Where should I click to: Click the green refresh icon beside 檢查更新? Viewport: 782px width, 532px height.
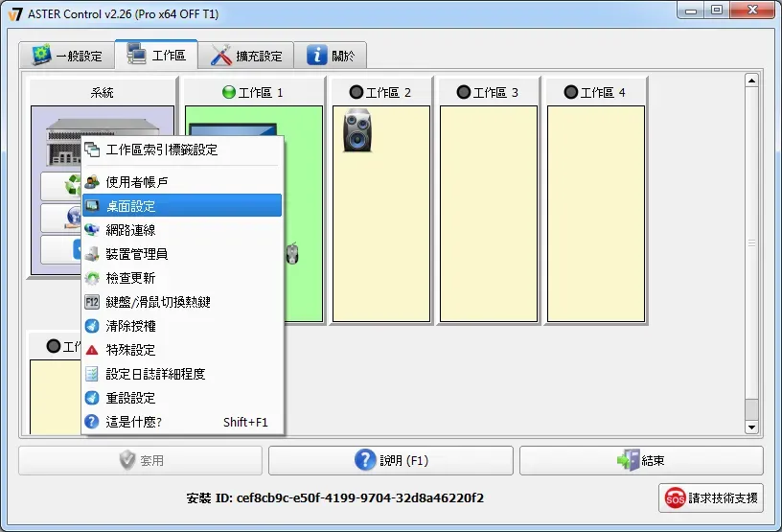tap(92, 277)
